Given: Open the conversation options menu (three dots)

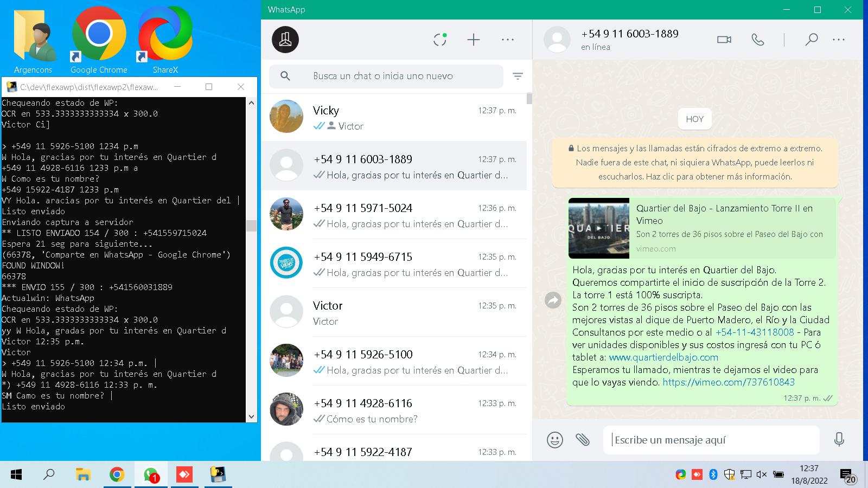Looking at the screenshot, I should coord(839,40).
